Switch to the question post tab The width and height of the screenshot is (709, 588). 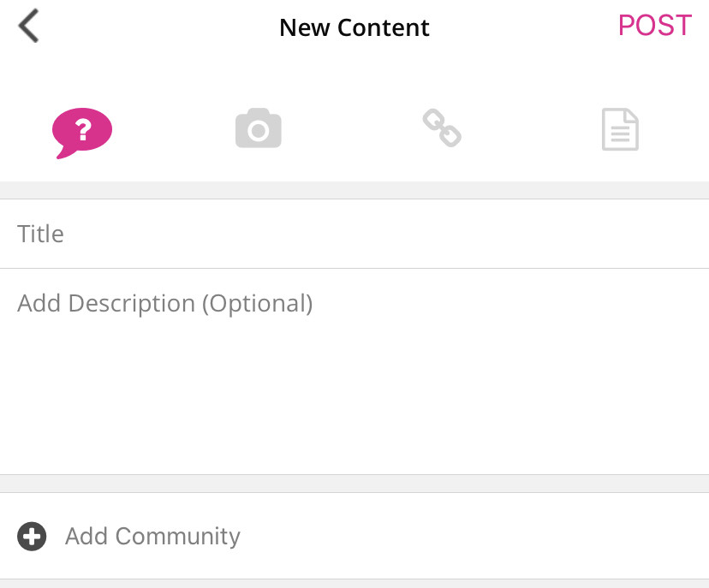point(82,132)
